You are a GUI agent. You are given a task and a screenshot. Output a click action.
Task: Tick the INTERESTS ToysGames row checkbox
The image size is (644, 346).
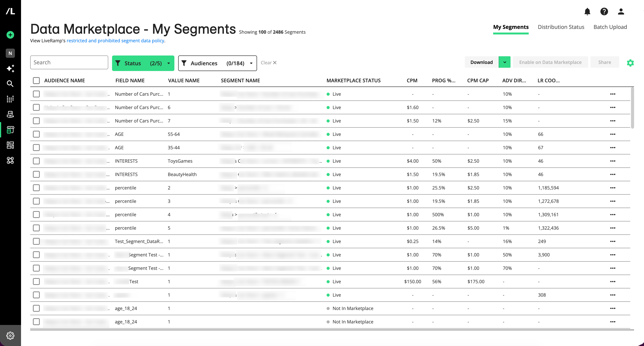36,161
